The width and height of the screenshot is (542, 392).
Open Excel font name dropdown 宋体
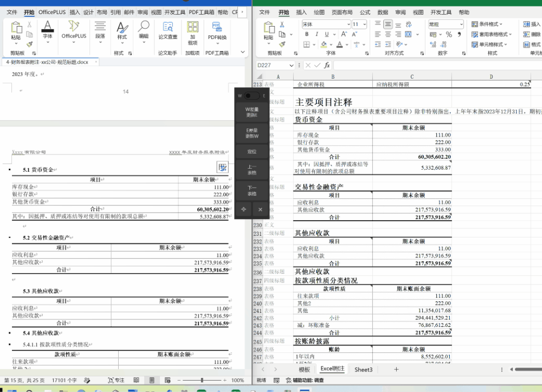(x=349, y=24)
